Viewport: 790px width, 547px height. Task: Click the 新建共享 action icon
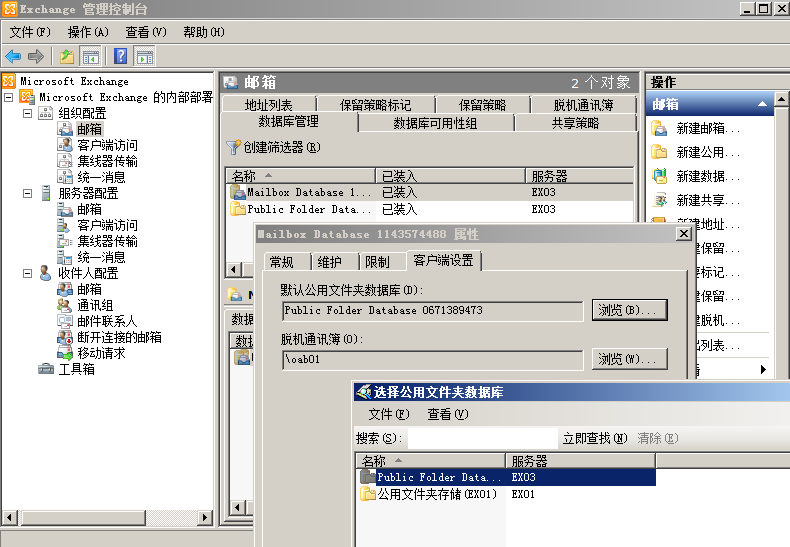[x=659, y=200]
